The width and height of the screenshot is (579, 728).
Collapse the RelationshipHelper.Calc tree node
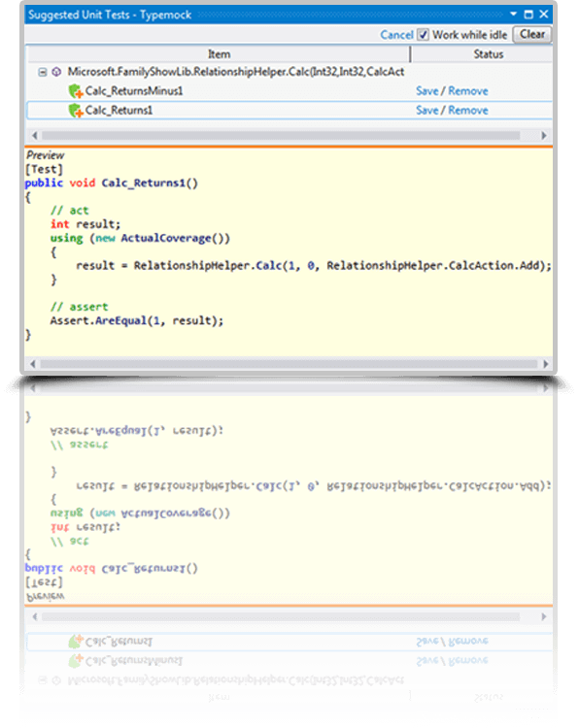coord(43,72)
